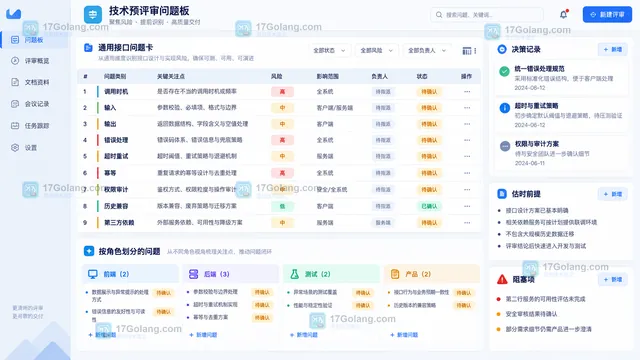Viewport: 640px width, 360px height.
Task: Click 新增 in the 阻塞项 panel
Action: point(613,280)
